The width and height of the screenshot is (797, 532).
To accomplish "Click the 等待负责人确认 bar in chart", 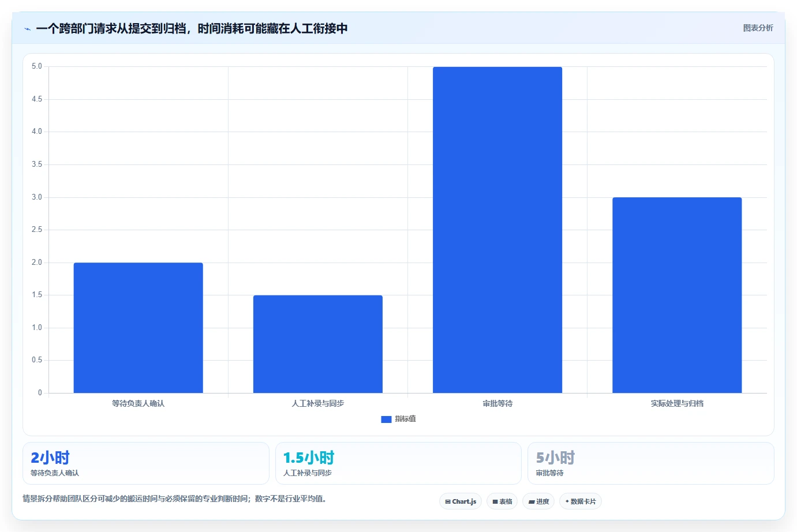I will click(139, 328).
